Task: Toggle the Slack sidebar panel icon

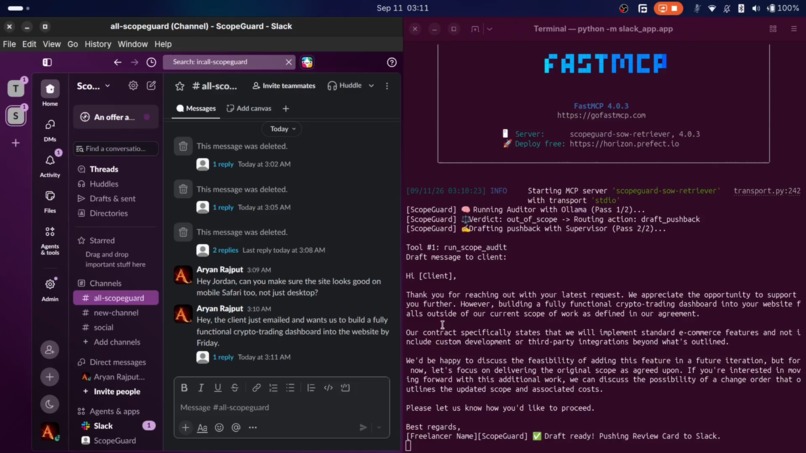Action: point(47,62)
